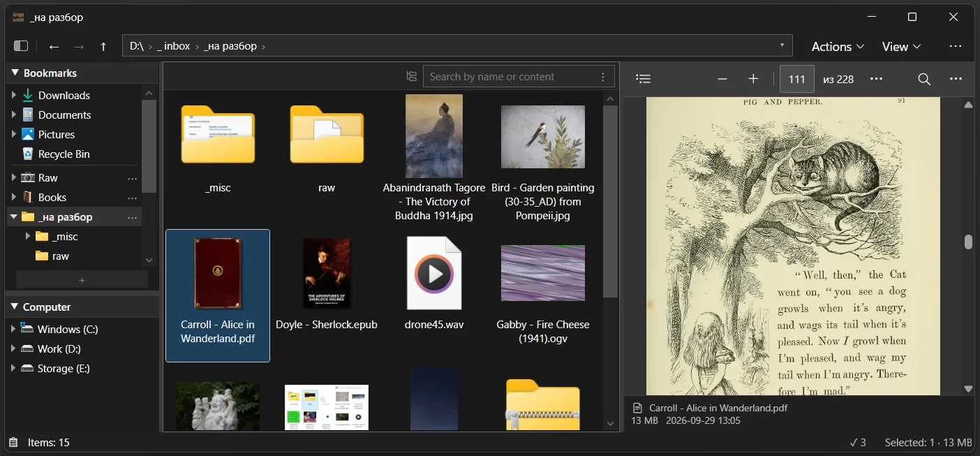Search inside the PDF preview
This screenshot has height=456, width=980.
pos(924,79)
